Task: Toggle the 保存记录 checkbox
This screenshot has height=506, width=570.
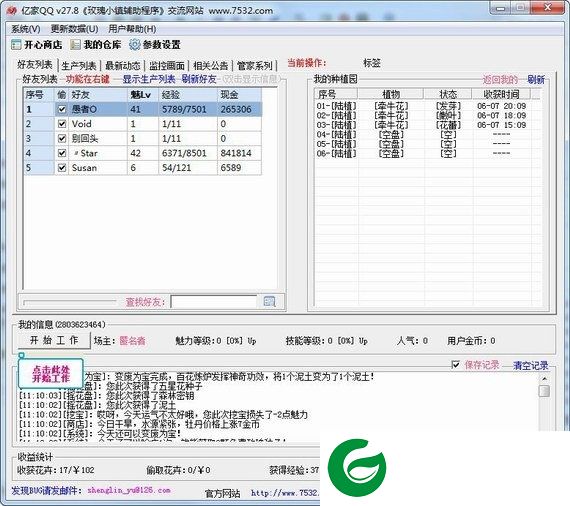Action: click(455, 364)
